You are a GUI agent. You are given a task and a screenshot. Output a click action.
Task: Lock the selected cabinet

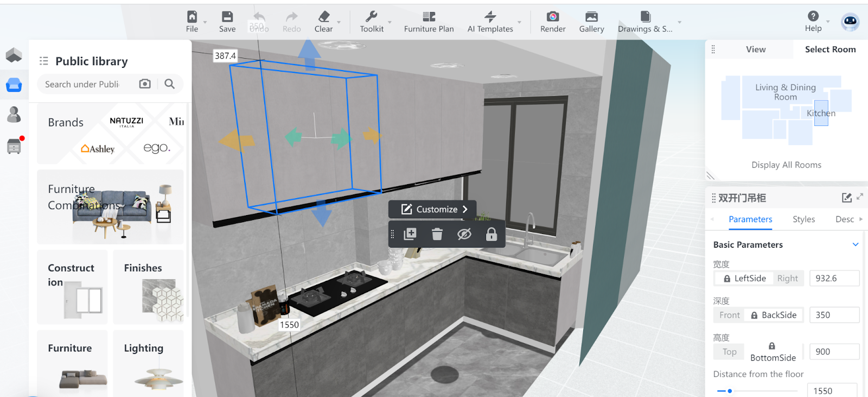pos(492,234)
